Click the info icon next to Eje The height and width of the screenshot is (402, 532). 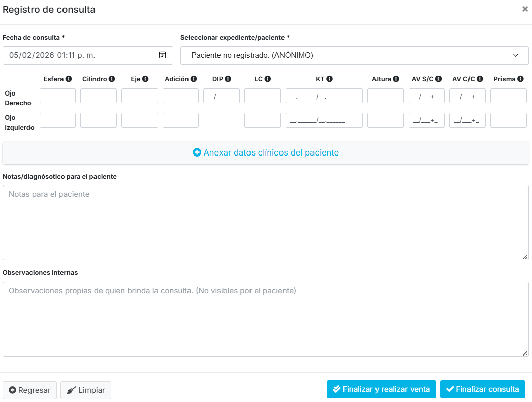click(x=145, y=79)
